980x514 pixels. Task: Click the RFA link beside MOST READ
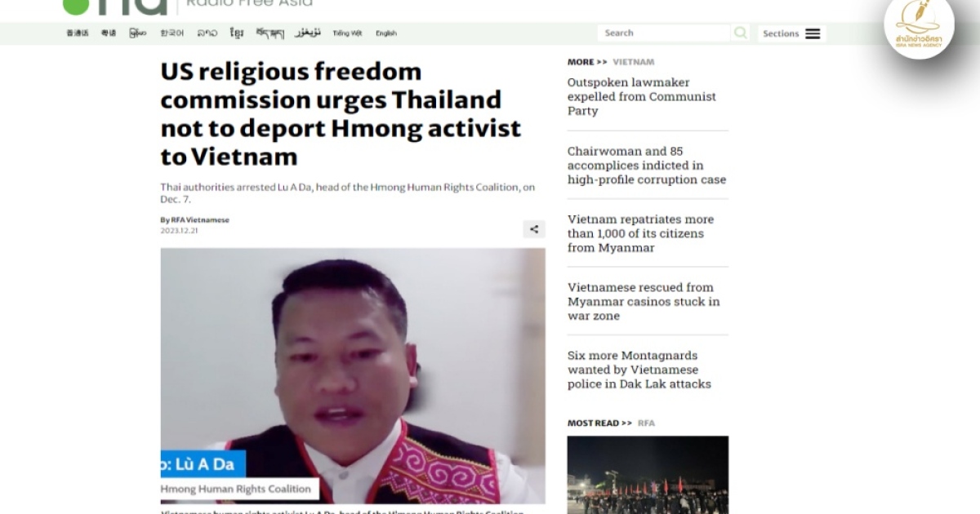(x=646, y=423)
